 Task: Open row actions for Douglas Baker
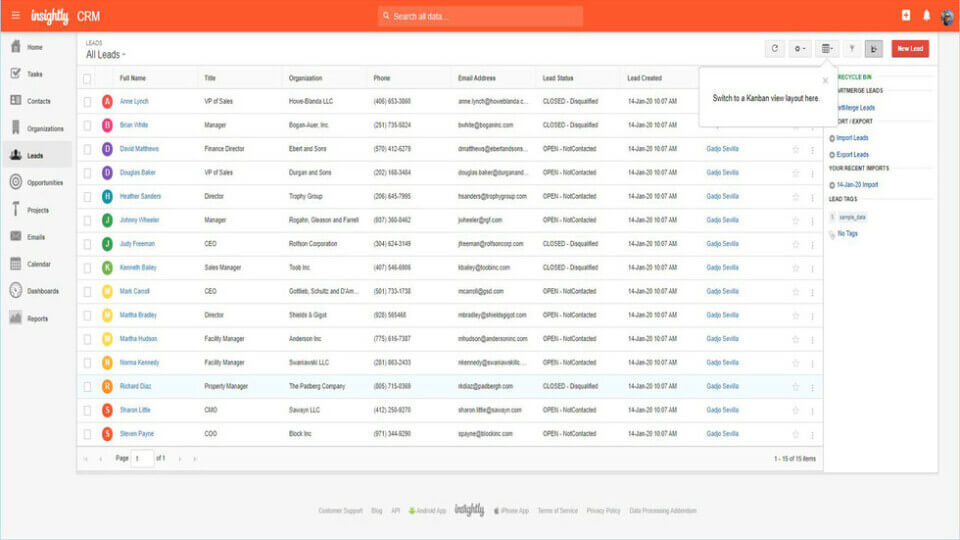pyautogui.click(x=812, y=173)
